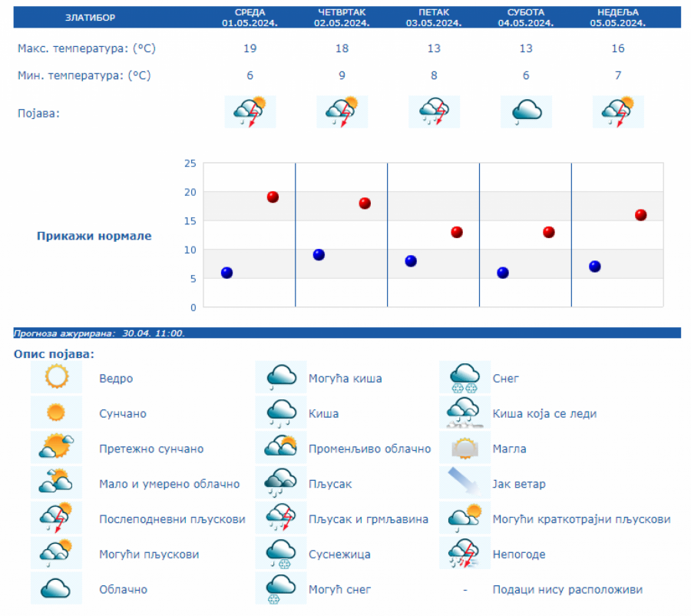Click the Претежно сунчано legend icon
Image resolution: width=691 pixels, height=616 pixels.
56,449
